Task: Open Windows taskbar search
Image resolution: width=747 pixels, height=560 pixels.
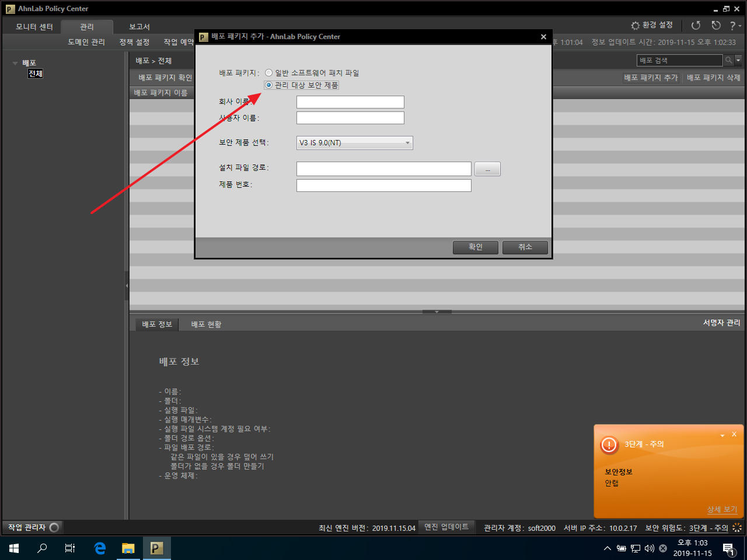Action: (x=42, y=548)
